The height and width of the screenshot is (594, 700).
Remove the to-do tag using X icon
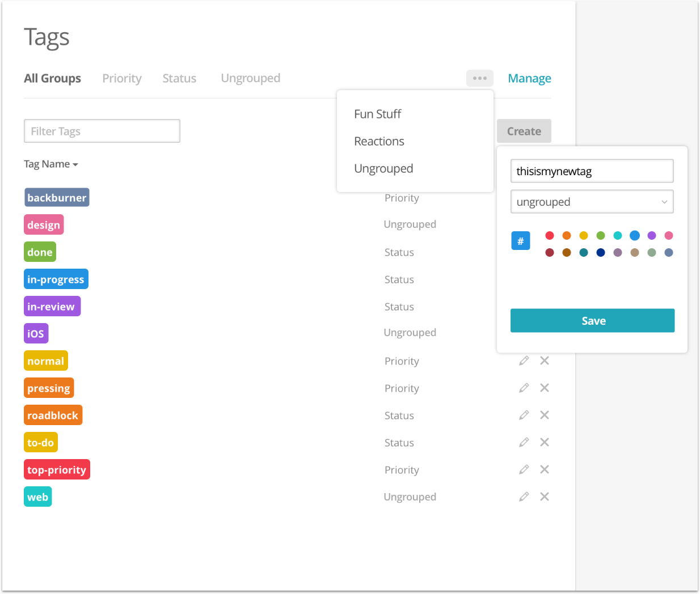544,442
